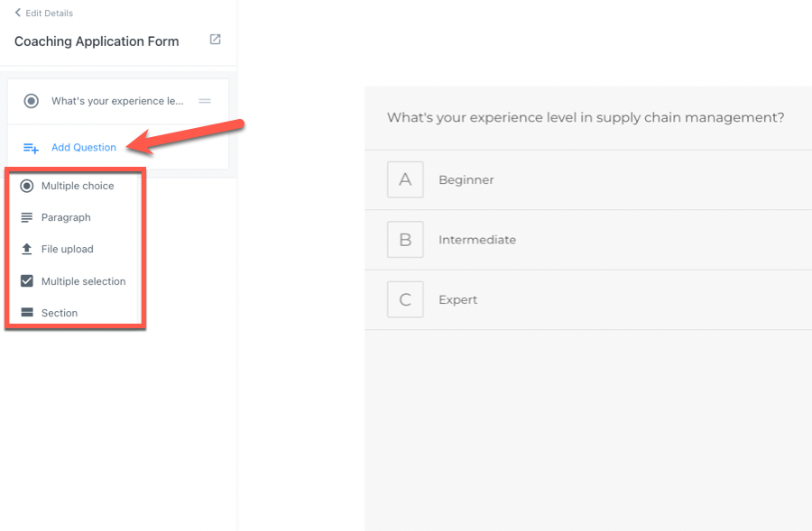Click the Paragraph lines icon
This screenshot has height=531, width=812.
tap(26, 217)
